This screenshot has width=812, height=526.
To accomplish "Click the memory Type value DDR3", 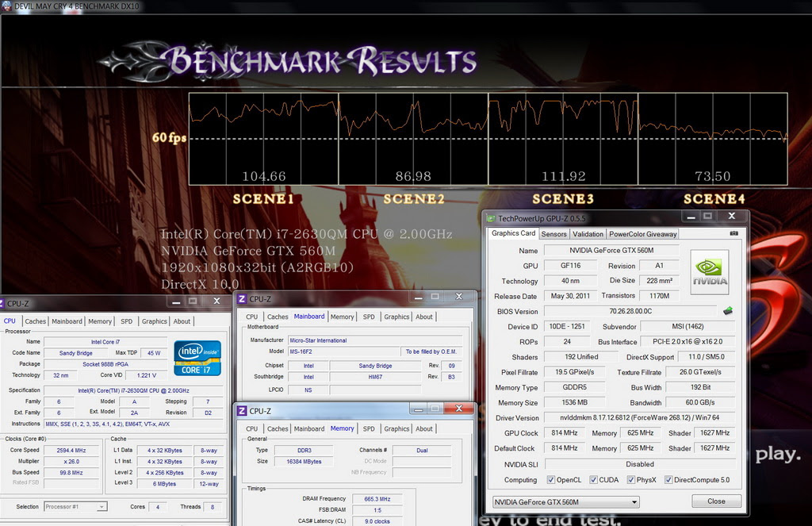I will pyautogui.click(x=304, y=451).
